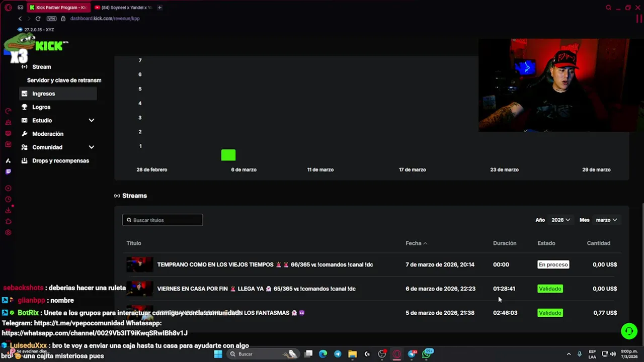Expand the Comunidad chevron
The width and height of the screenshot is (644, 362).
(x=92, y=147)
